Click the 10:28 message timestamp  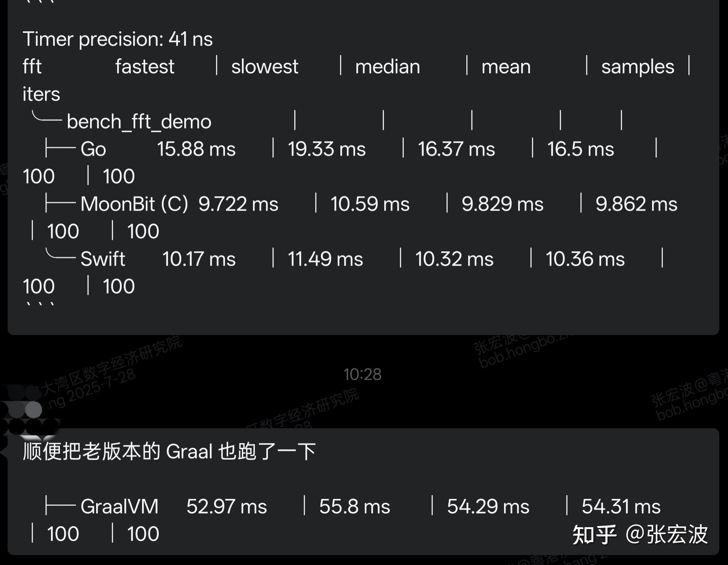(x=362, y=375)
